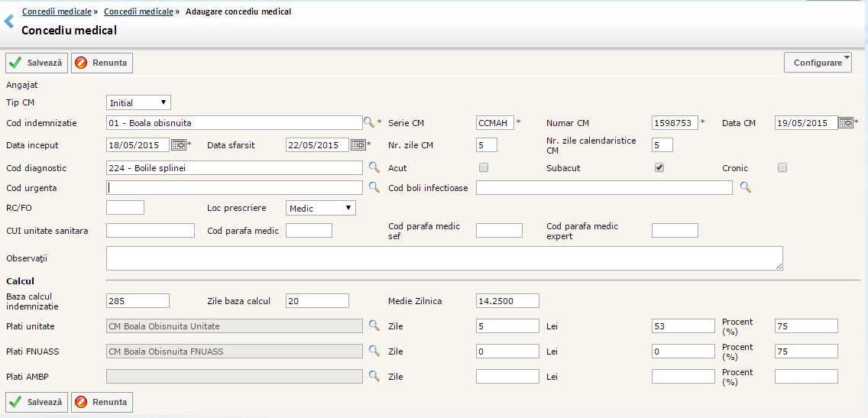Enable the Acut checkbox

(x=483, y=167)
